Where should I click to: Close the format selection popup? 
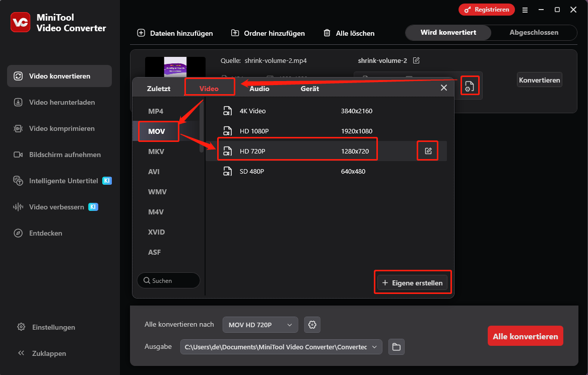click(443, 88)
